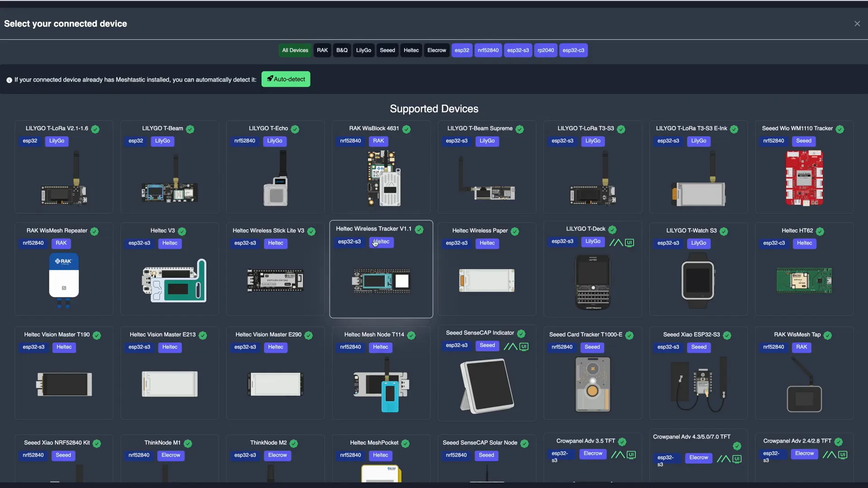Select RAK WisBlock 4631 board image

click(384, 178)
